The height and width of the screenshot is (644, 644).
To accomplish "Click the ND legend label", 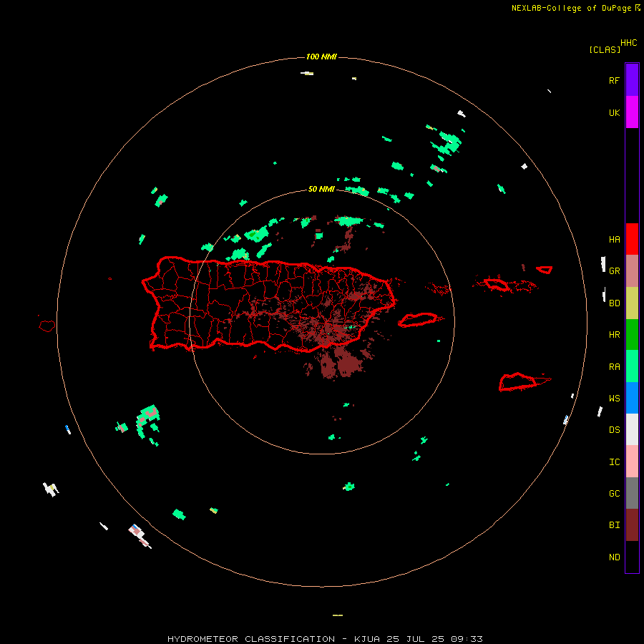I will (615, 557).
